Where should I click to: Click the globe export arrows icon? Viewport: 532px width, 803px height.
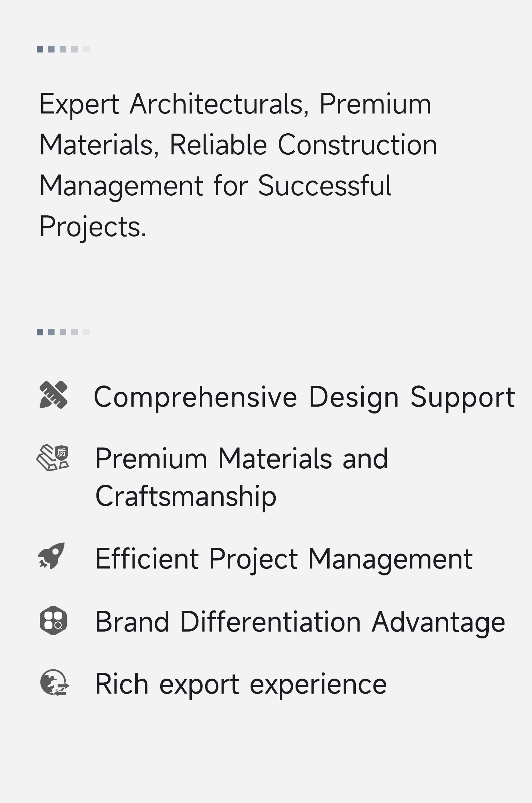(x=55, y=682)
